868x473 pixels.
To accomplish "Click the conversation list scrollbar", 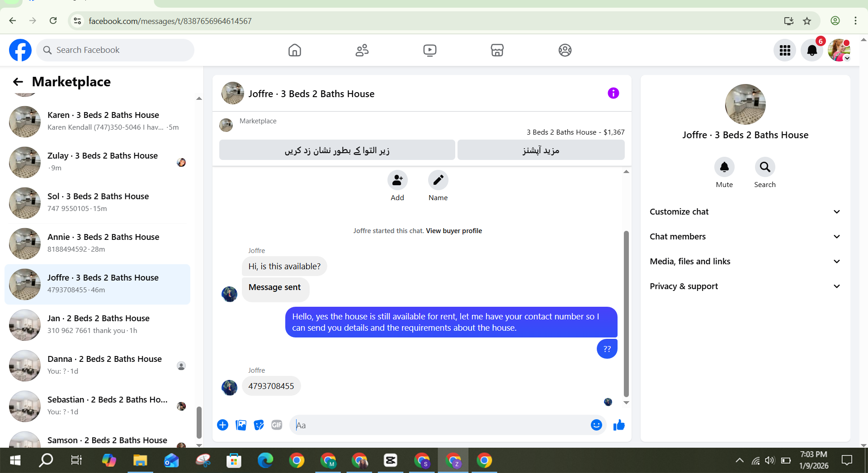I will (199, 422).
